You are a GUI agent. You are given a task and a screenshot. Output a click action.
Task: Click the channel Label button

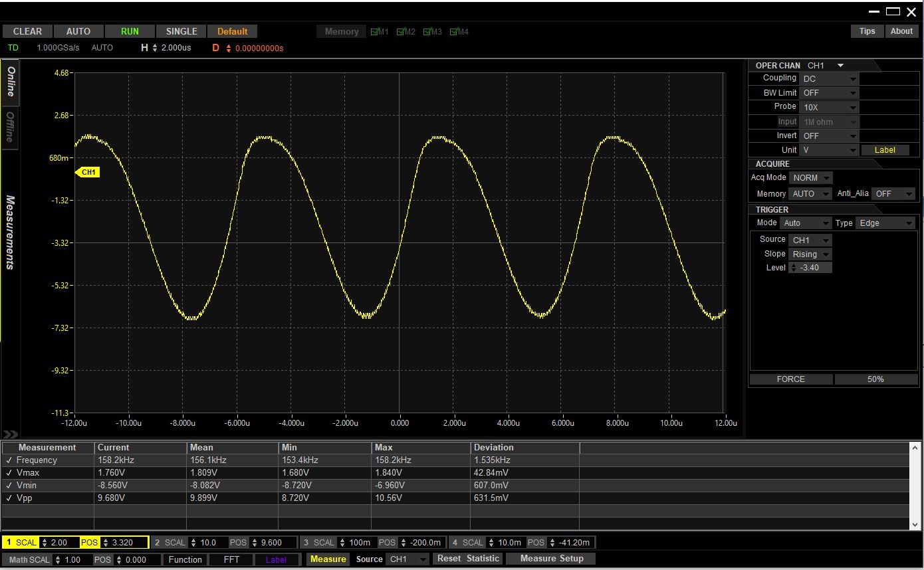[x=885, y=150]
